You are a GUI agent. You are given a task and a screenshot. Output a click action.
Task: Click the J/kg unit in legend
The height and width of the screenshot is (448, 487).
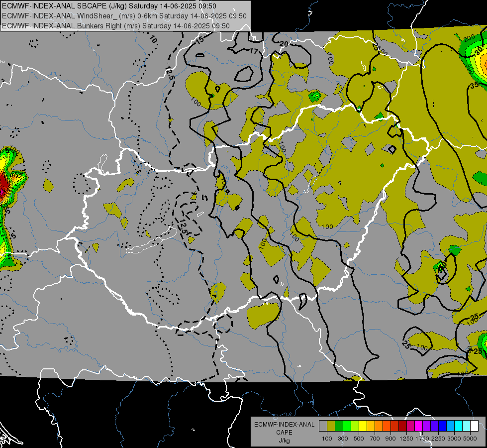point(284,441)
